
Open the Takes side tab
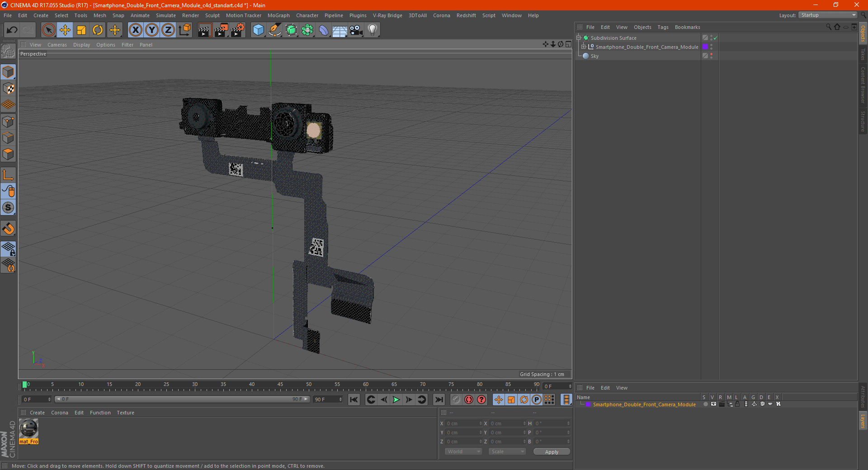(x=863, y=54)
